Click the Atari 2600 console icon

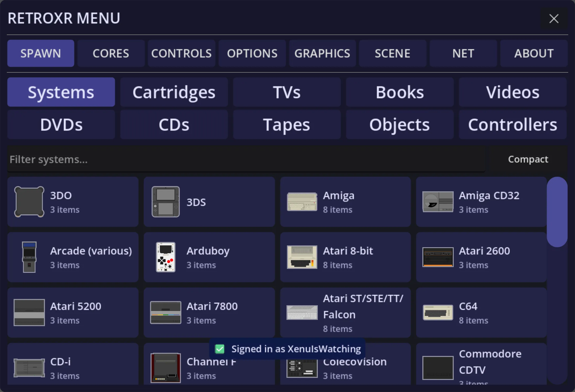tap(438, 257)
